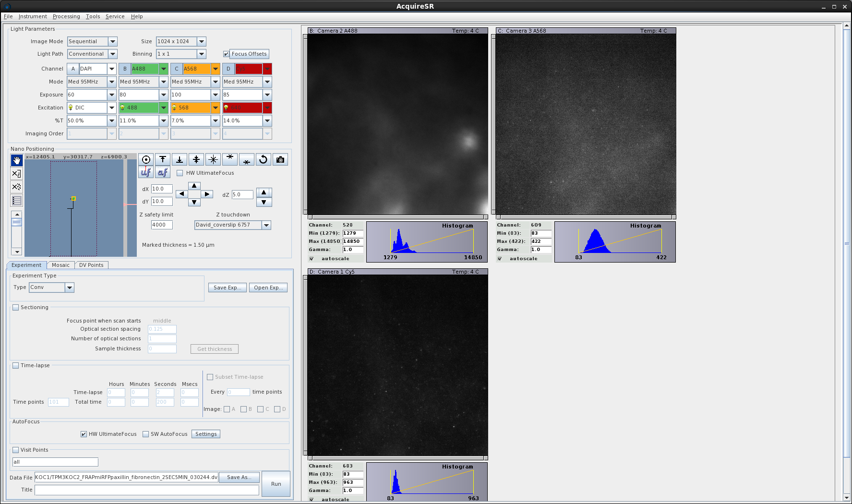852x504 pixels.
Task: Click the 'af' autofocus icon button
Action: coord(163,172)
